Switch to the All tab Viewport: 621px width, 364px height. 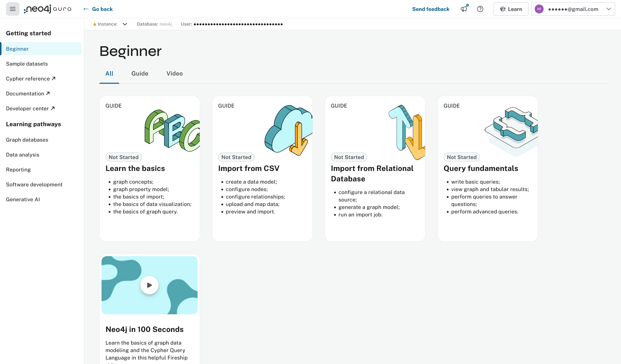(109, 74)
